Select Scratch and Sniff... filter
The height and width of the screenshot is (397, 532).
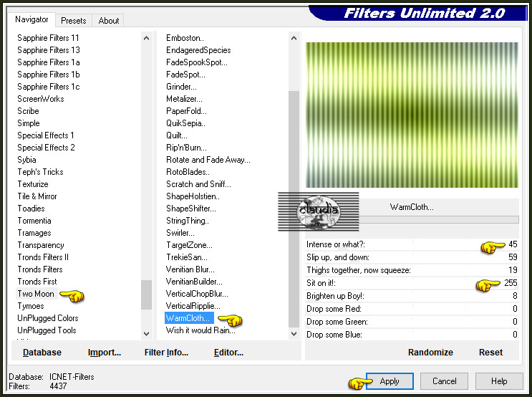(x=198, y=184)
